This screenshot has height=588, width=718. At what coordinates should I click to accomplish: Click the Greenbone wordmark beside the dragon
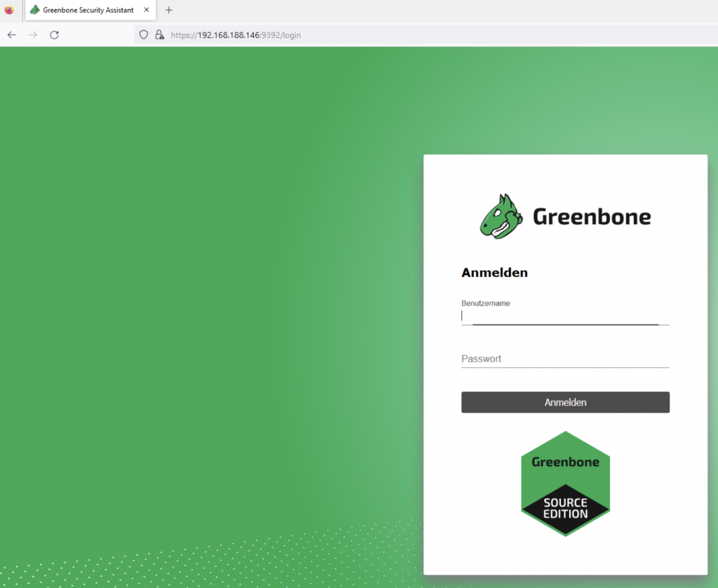592,217
